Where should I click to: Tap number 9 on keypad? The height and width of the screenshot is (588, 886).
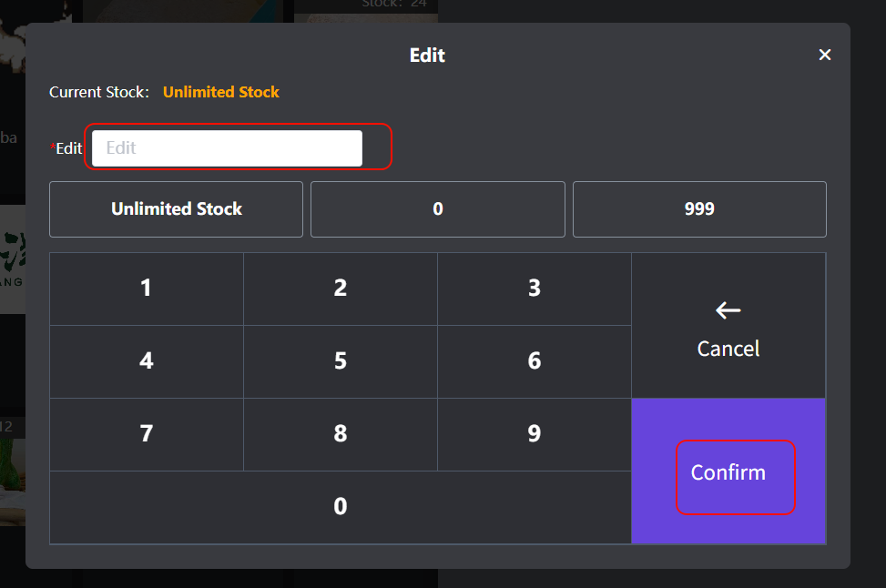click(x=535, y=434)
